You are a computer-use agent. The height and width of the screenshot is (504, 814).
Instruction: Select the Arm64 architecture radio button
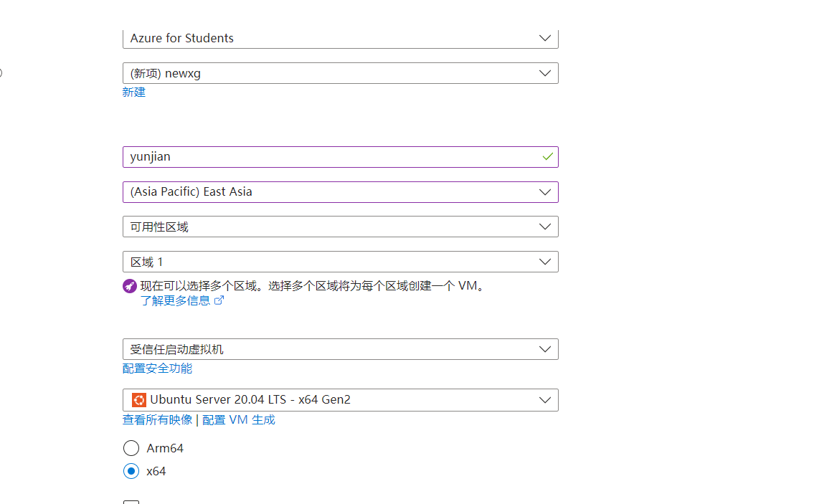click(131, 448)
